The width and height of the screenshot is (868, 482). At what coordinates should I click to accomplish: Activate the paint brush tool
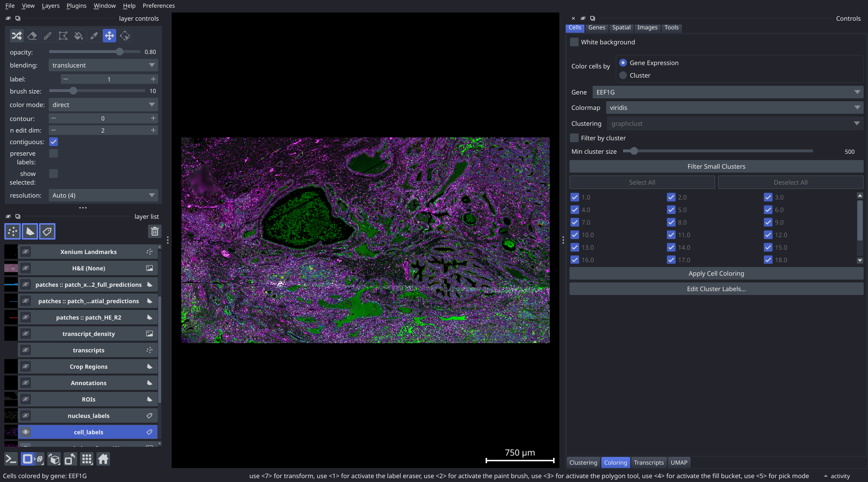[48, 36]
